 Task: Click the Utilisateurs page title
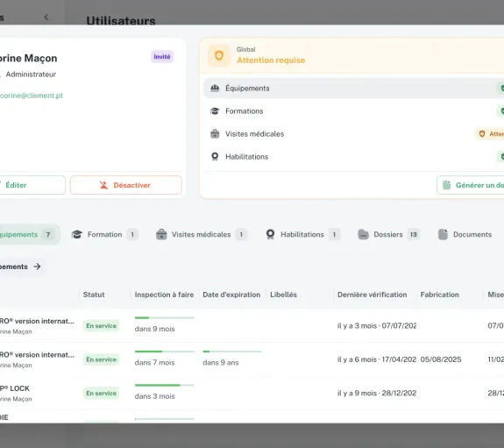pos(121,20)
